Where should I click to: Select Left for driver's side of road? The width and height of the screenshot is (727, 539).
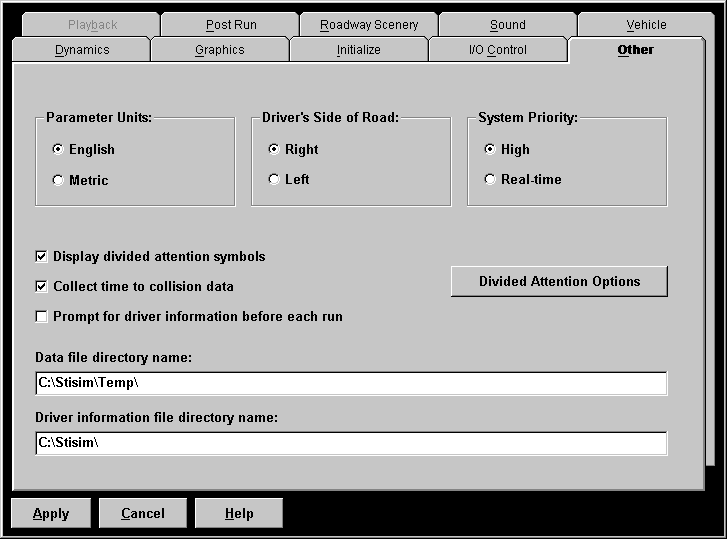tap(274, 180)
